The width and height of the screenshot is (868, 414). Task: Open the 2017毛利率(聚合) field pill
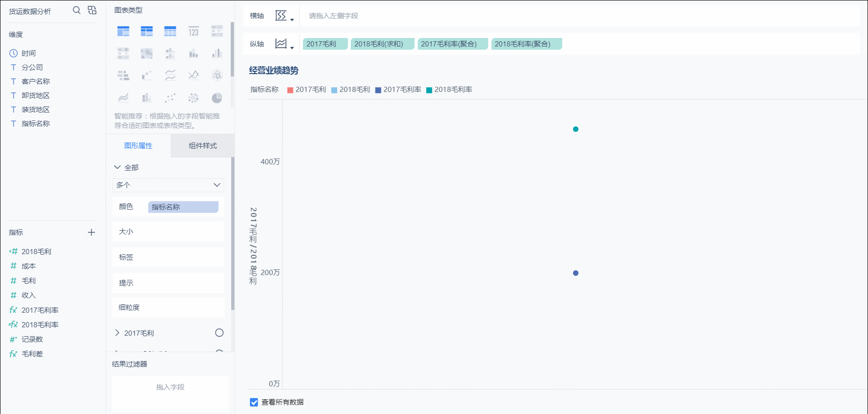coord(453,44)
